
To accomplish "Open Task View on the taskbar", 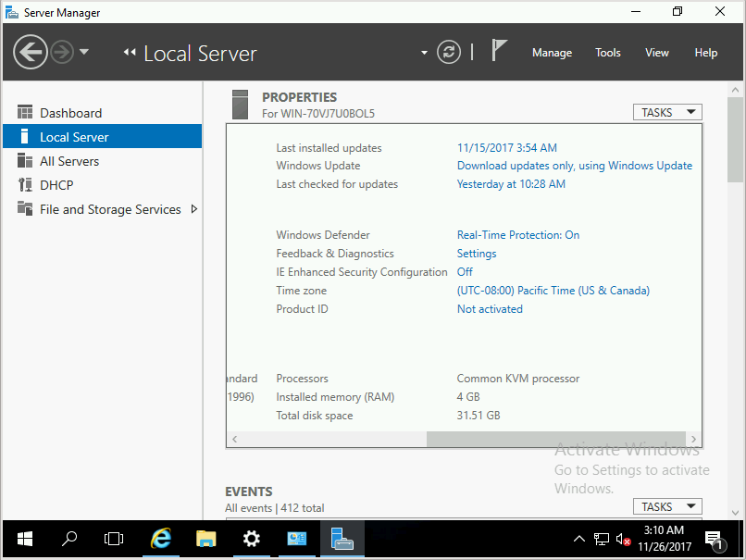I will pos(114,539).
